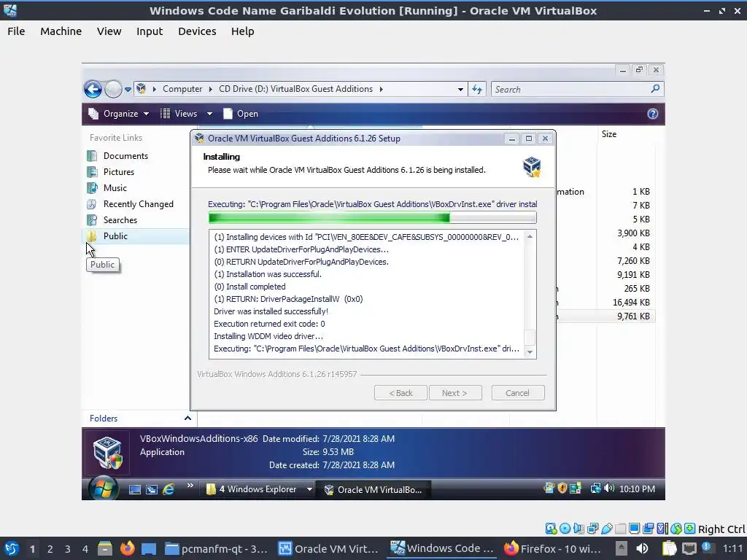Click the log scrollbar up arrow
747x560 pixels.
(530, 237)
